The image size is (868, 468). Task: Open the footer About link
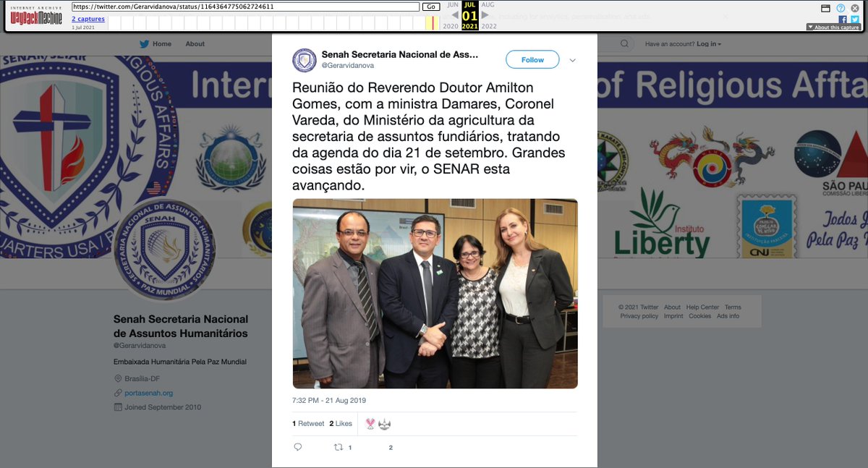[673, 307]
